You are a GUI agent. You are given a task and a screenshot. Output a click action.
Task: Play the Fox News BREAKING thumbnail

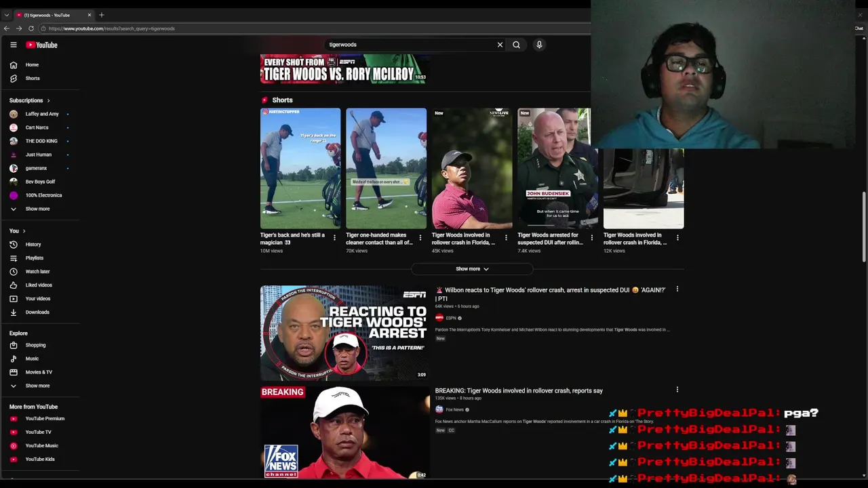tap(344, 433)
